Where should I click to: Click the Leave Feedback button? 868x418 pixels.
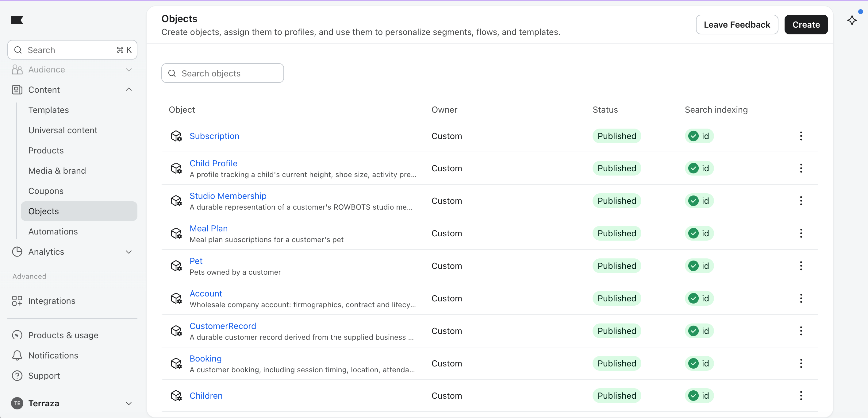737,25
